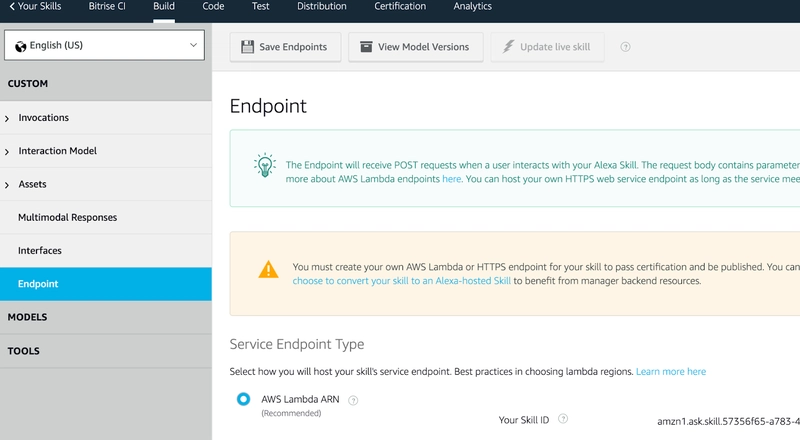Click the archive box icon in View Model Versions
Image resolution: width=800 pixels, height=440 pixels.
click(x=366, y=47)
